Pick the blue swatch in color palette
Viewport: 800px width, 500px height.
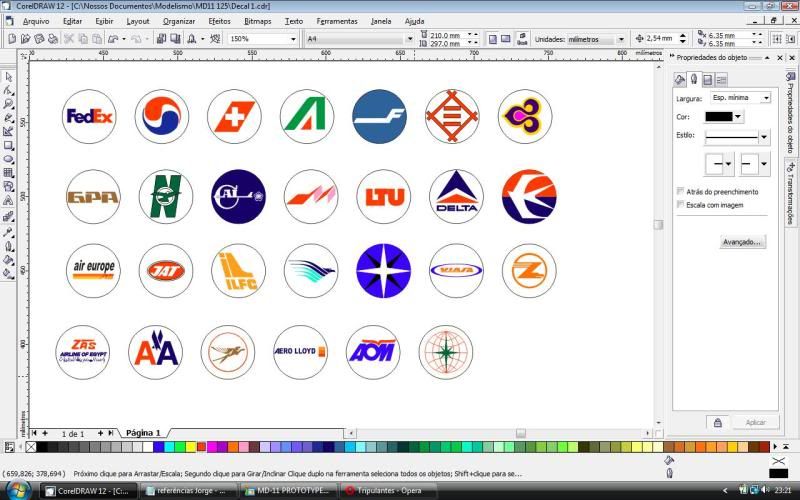[158, 447]
